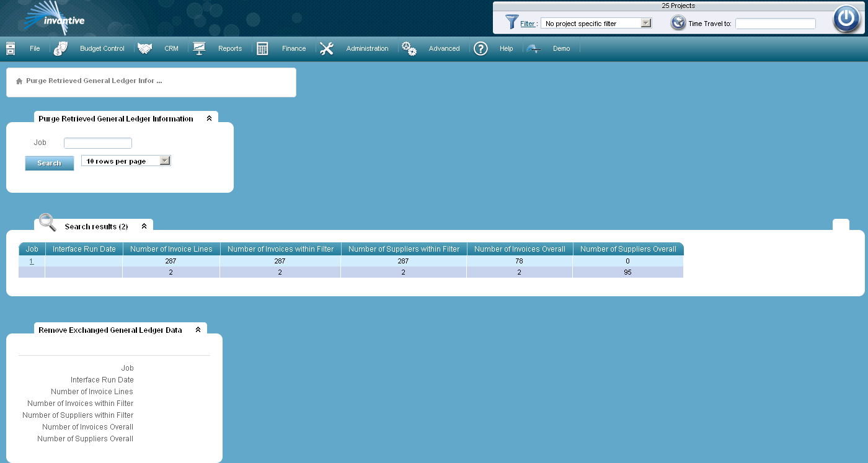This screenshot has height=463, width=868.
Task: Click the Finance calculator icon
Action: click(263, 48)
